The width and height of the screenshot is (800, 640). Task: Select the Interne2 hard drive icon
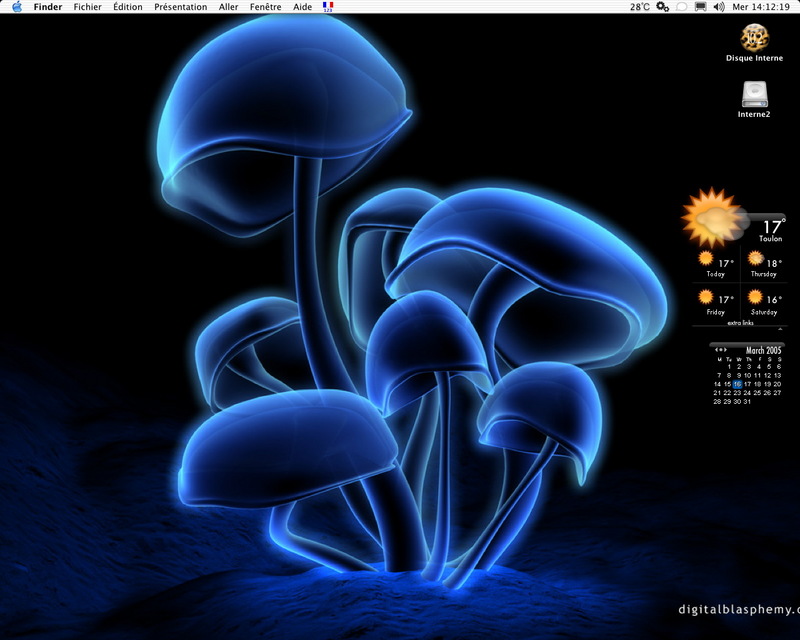(x=754, y=95)
